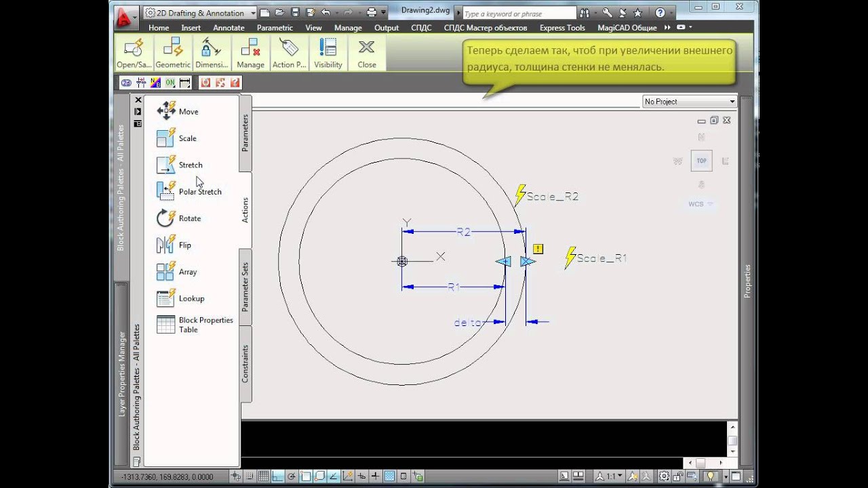Close the Block Editor with Close button

367,53
